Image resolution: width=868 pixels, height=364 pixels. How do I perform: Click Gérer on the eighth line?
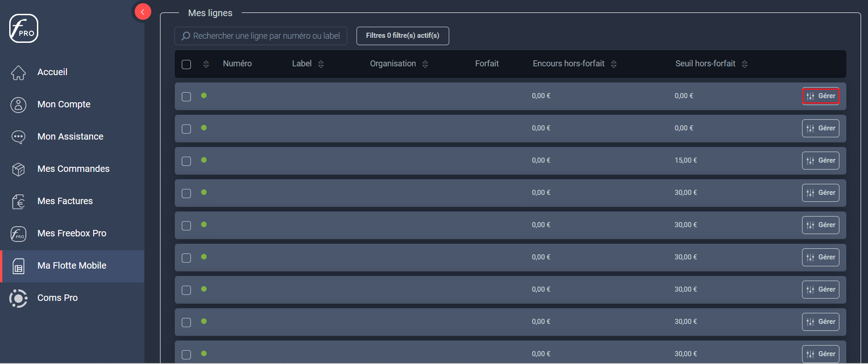pos(820,322)
